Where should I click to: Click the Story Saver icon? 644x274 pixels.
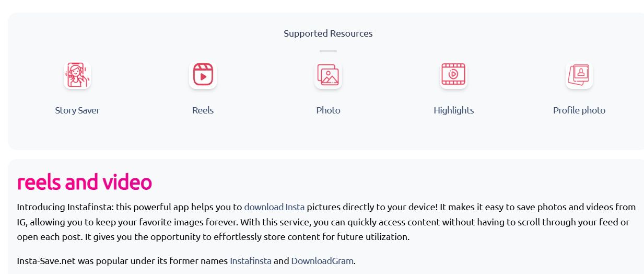click(x=77, y=75)
